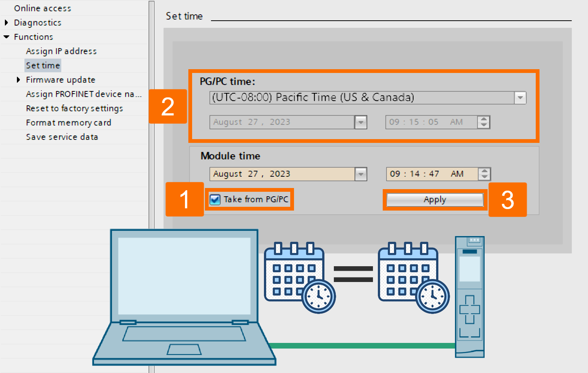The width and height of the screenshot is (588, 373).
Task: Open the Module time date dropdown
Action: [361, 174]
